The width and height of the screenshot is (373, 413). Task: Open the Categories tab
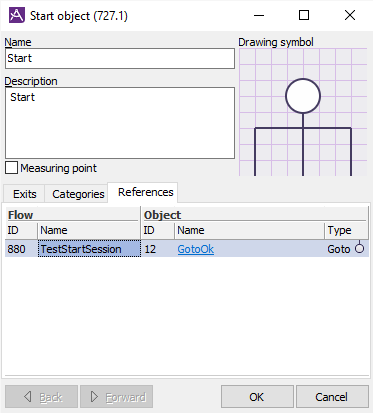78,194
